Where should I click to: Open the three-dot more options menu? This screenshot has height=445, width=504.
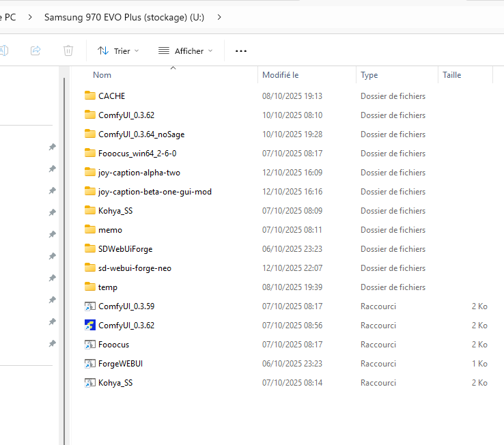(x=240, y=51)
